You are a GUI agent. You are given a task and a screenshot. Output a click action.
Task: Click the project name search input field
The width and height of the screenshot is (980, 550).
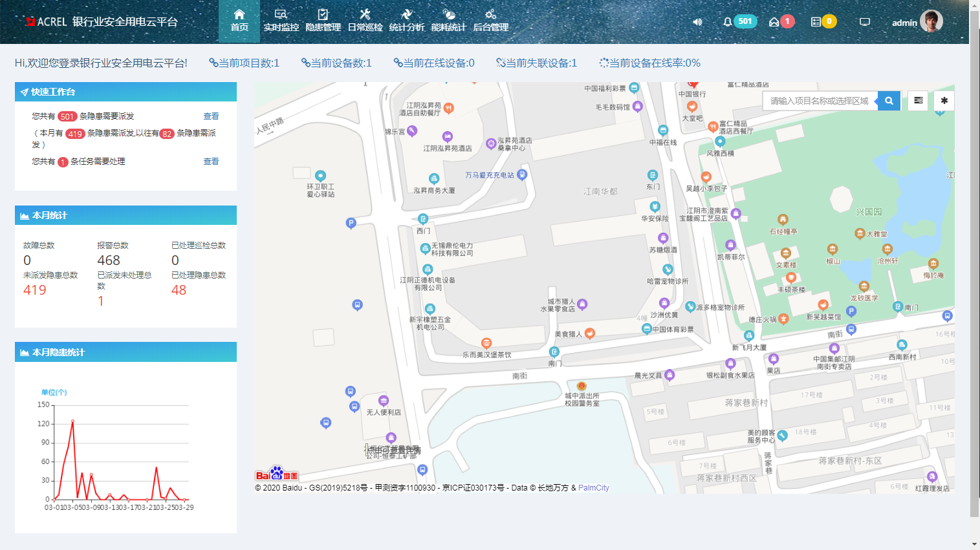click(820, 101)
